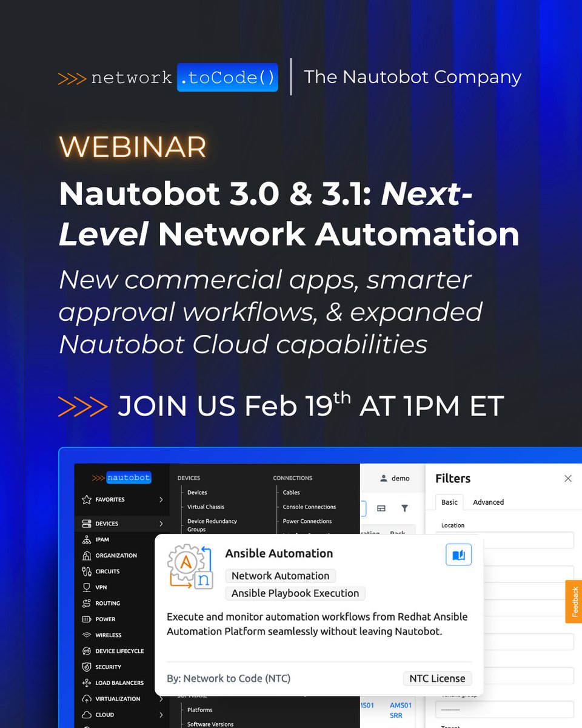Click the table configure icon in the toolbar

381,508
